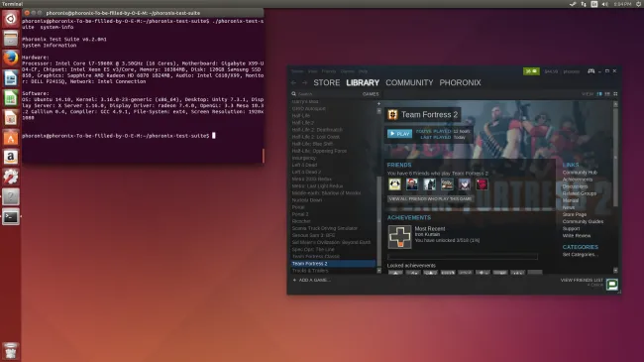Image resolution: width=644 pixels, height=362 pixels.
Task: Open the Community Hub link
Action: tap(580, 173)
